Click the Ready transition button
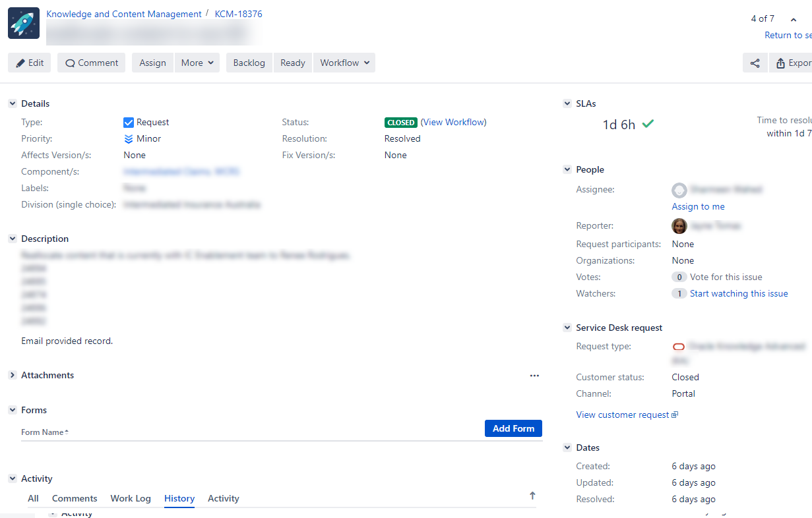This screenshot has width=812, height=518. (293, 63)
